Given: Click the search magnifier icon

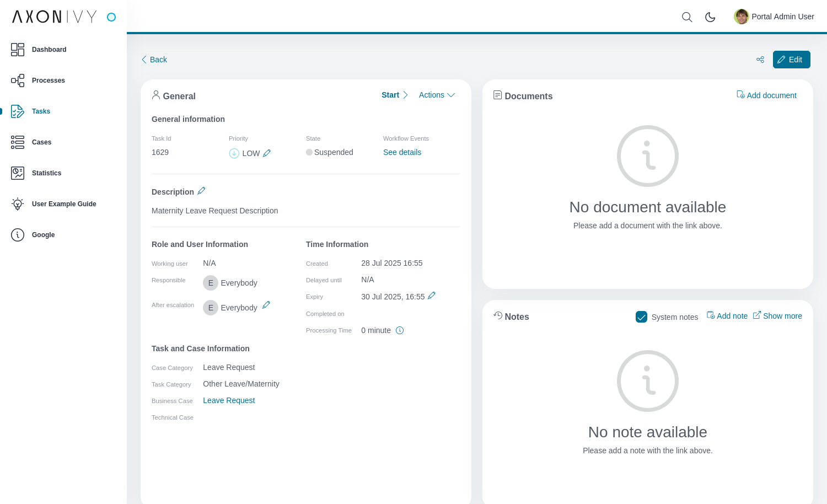Looking at the screenshot, I should (687, 17).
